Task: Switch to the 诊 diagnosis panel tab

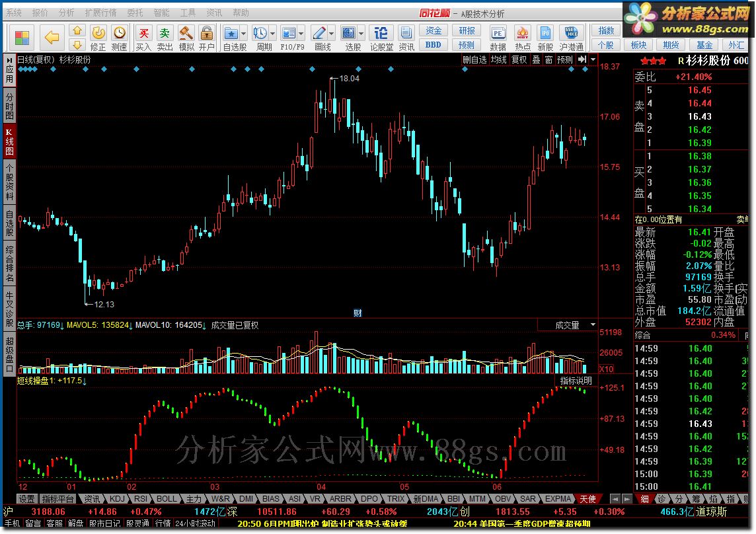Action: pos(662,499)
